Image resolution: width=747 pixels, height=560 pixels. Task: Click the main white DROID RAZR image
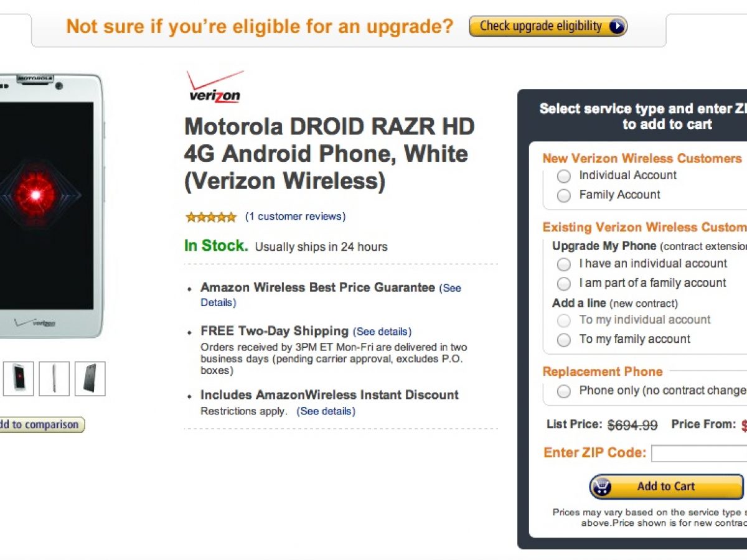[x=47, y=205]
